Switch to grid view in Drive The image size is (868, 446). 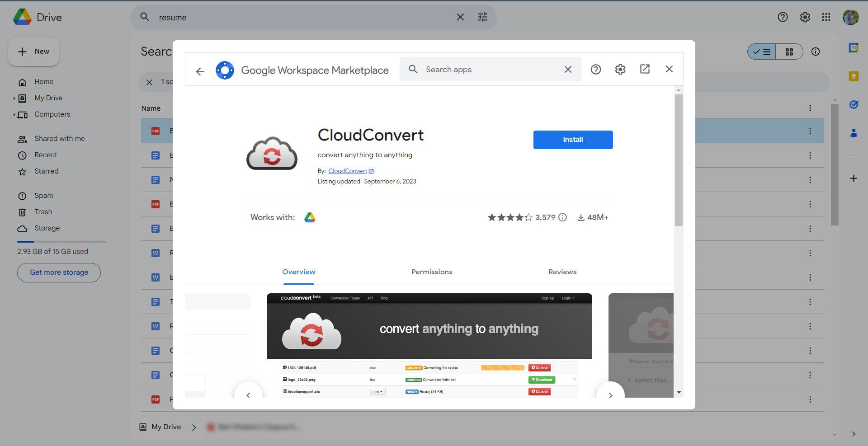coord(789,52)
